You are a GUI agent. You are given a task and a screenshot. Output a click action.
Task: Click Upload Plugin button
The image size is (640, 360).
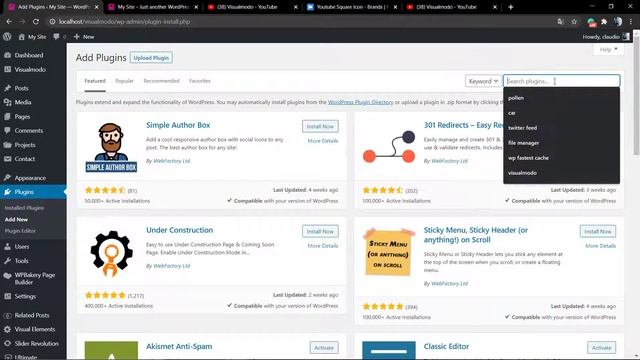[x=151, y=58]
